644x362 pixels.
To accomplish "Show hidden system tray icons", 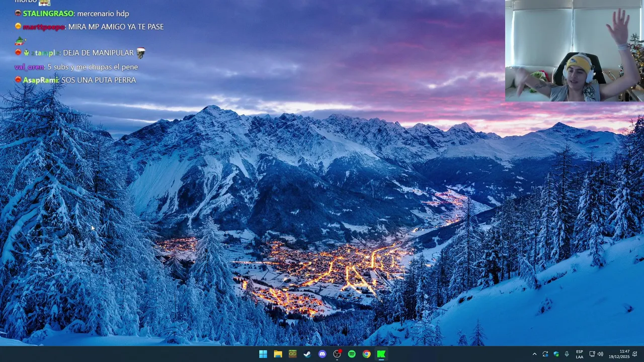I will click(534, 354).
